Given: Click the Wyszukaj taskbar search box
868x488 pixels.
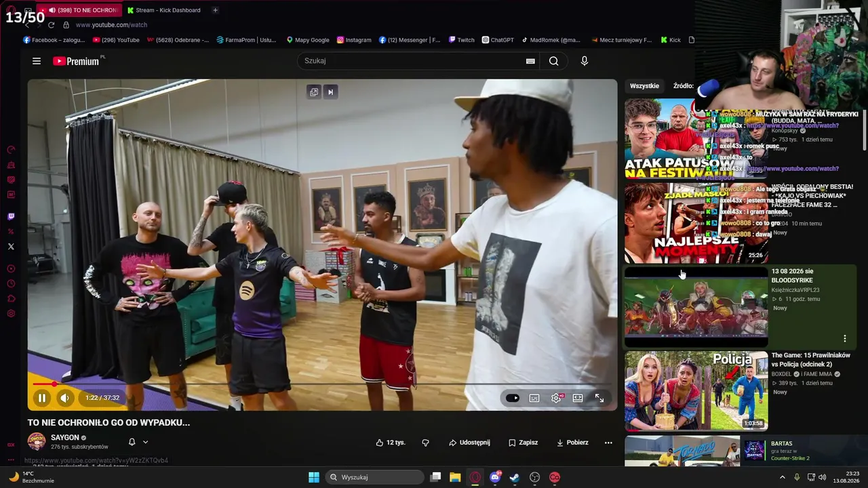Looking at the screenshot, I should 374,477.
